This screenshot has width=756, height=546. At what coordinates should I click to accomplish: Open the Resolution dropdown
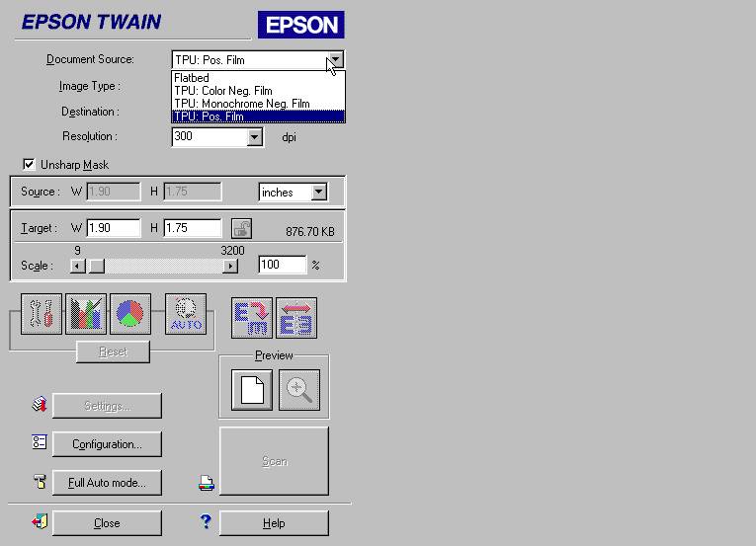click(255, 136)
